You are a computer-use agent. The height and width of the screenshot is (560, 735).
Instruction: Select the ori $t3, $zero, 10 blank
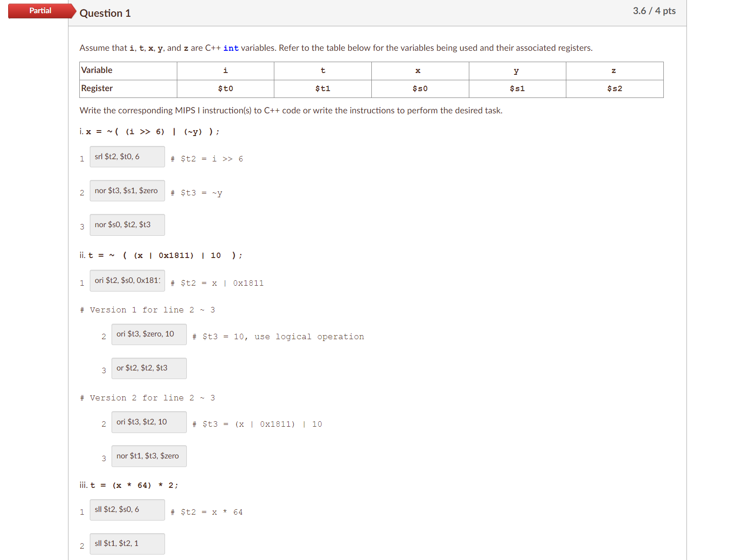(149, 334)
